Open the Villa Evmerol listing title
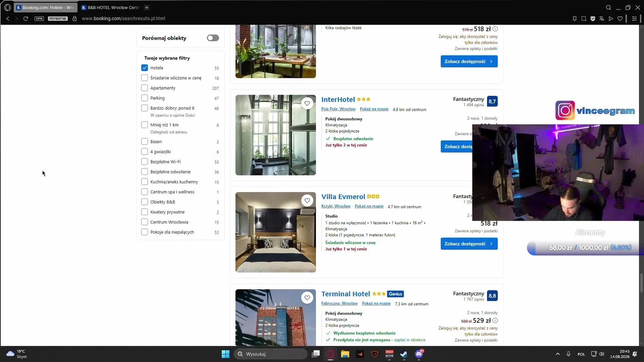644x362 pixels. [343, 197]
